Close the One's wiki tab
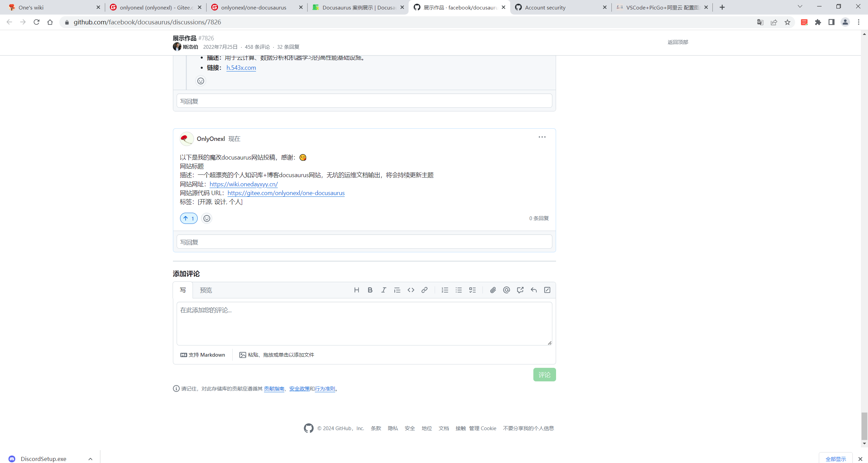Viewport: 868px width, 463px height. pos(98,7)
